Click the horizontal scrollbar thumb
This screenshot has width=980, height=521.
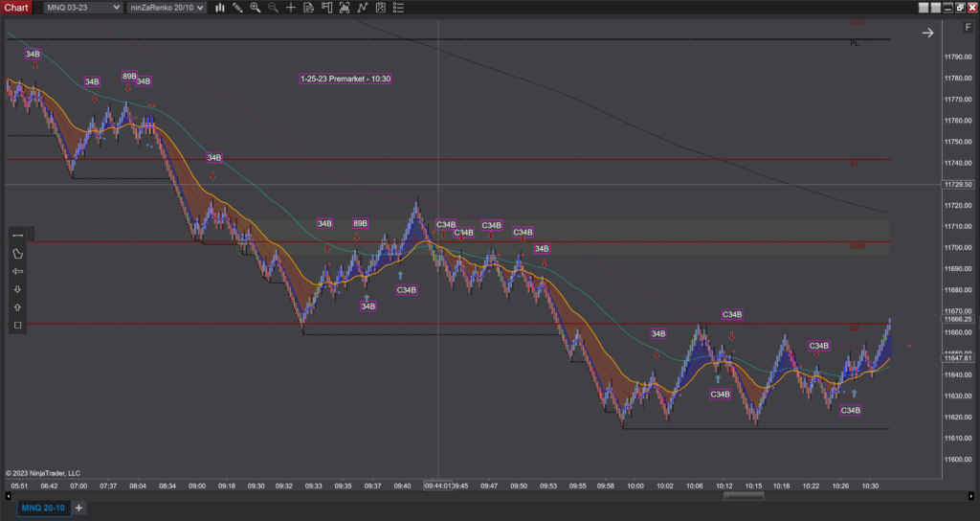tap(744, 496)
